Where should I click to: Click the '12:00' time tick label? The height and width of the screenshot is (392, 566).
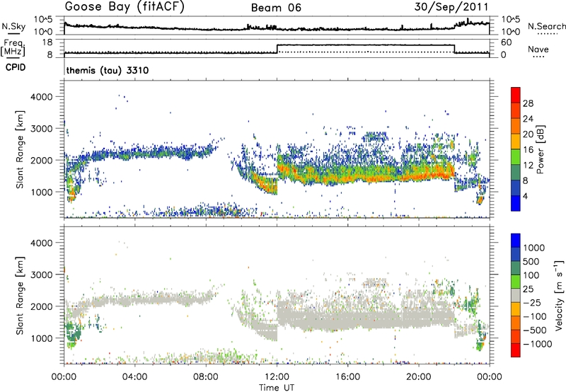277,377
